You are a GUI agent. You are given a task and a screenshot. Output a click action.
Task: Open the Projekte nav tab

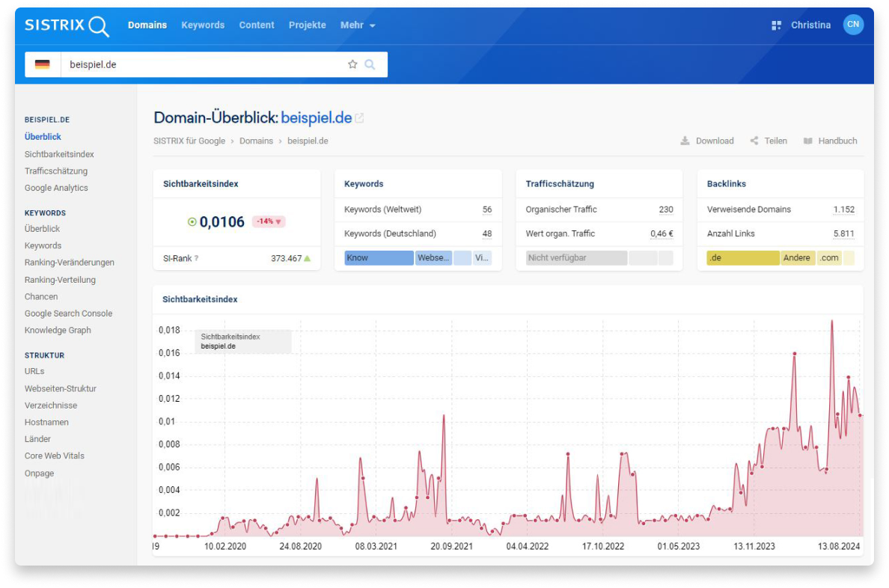(308, 25)
